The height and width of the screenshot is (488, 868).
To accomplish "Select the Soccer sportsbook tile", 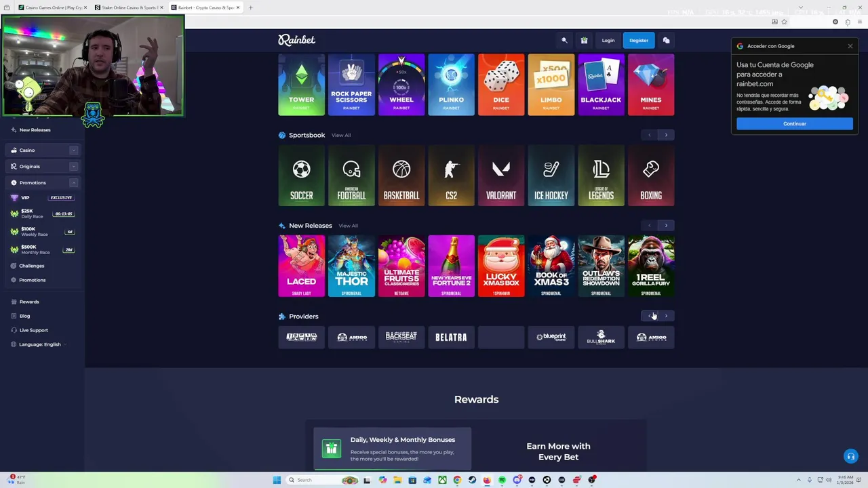I will coord(301,175).
